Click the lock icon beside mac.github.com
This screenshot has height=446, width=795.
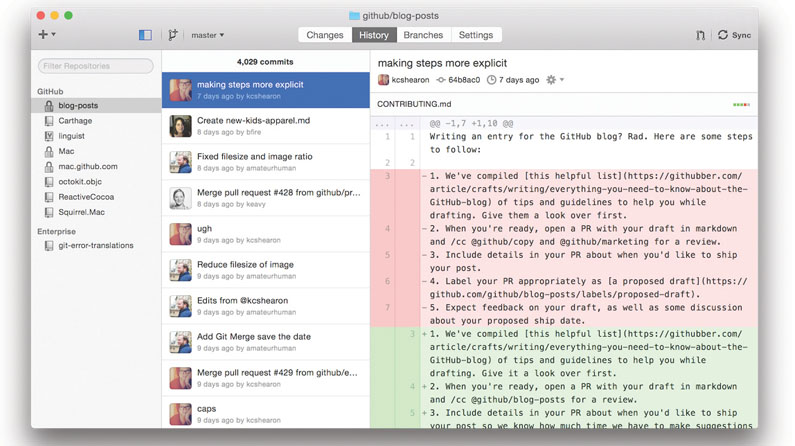[49, 166]
